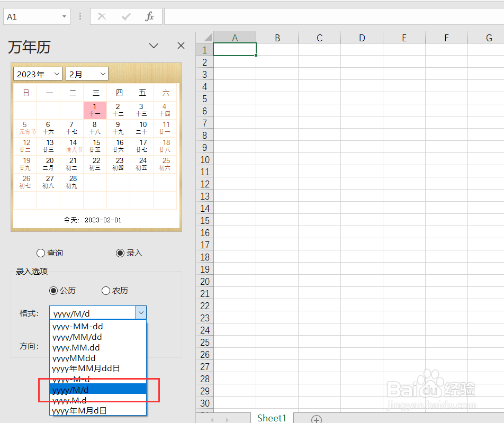Screen dimensions: 504x423
Task: Select column E header
Action: pos(404,38)
